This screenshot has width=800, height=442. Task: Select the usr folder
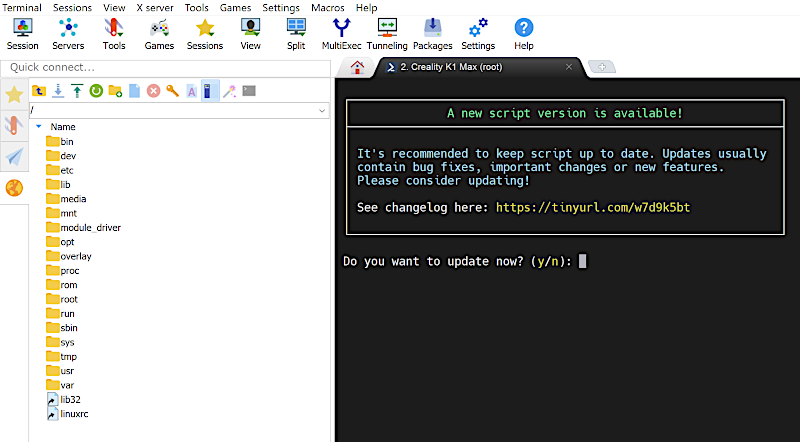[60, 371]
